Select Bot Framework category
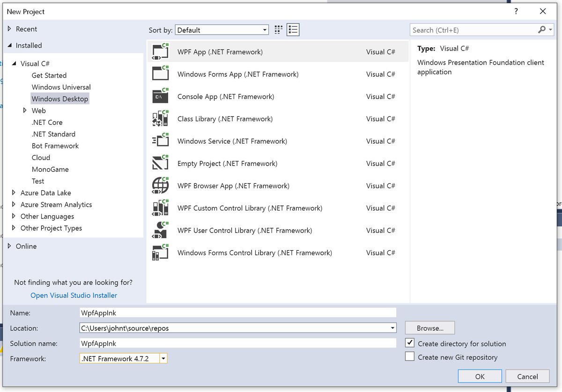This screenshot has width=562, height=392. [55, 145]
